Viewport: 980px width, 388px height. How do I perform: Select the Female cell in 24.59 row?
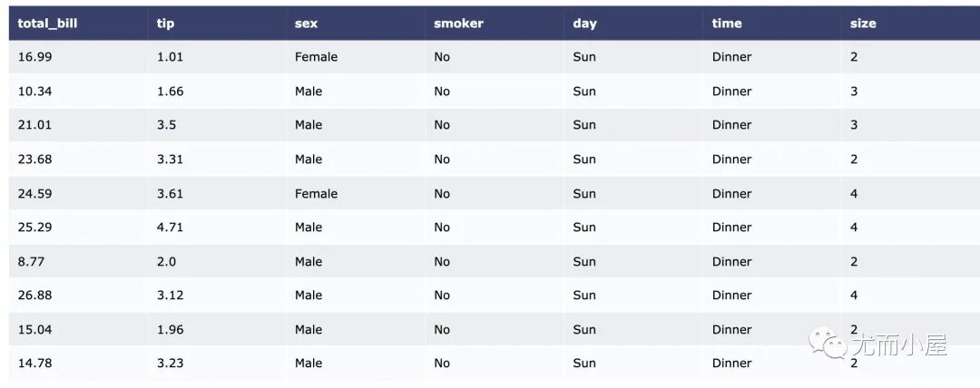[317, 194]
